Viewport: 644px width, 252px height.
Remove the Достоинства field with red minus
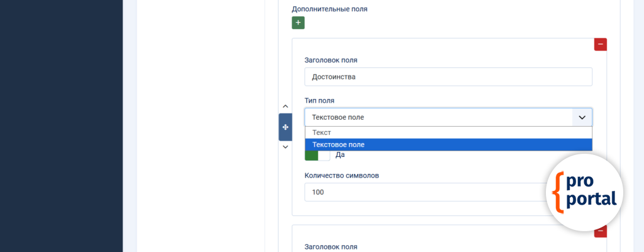click(x=601, y=44)
